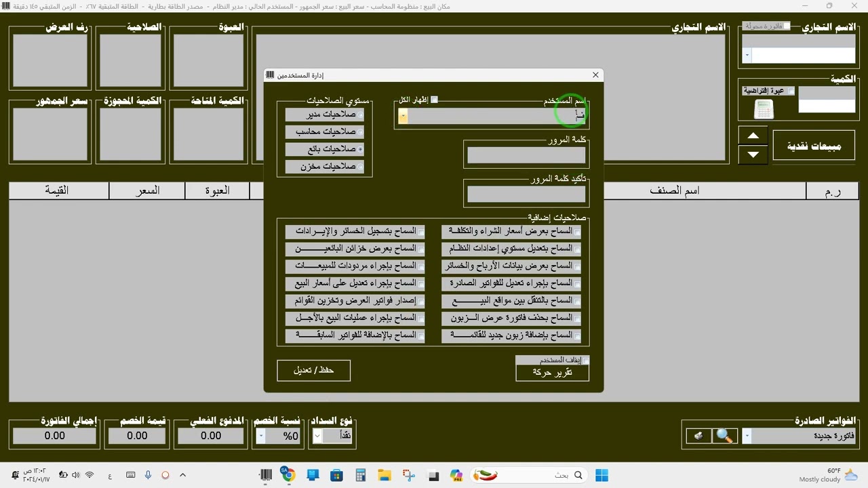Enable إصدار فواتير العرض وتخزين القوائم
Viewport: 868px width, 488px height.
click(355, 300)
